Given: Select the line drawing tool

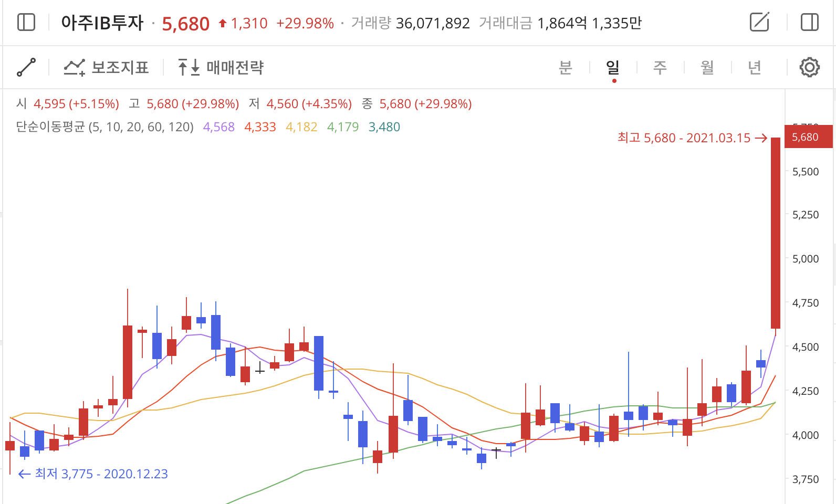Looking at the screenshot, I should pyautogui.click(x=26, y=67).
